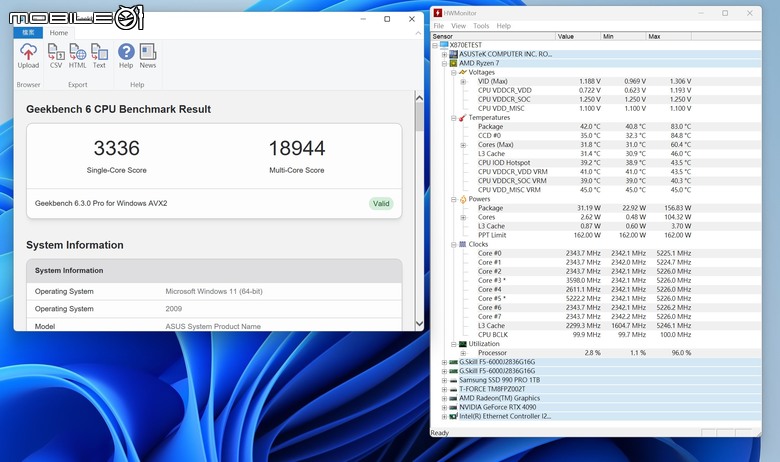Expand the Cores power entry
This screenshot has height=462, width=780.
tap(463, 217)
